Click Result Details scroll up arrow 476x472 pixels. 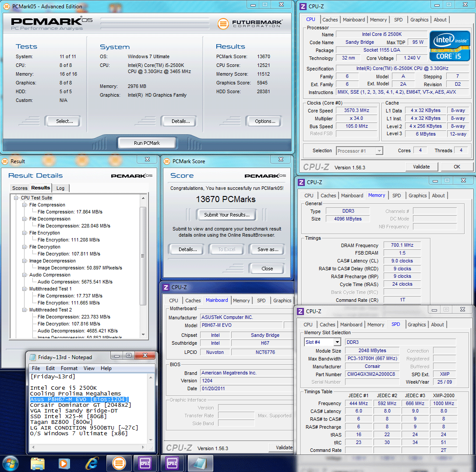point(143,198)
